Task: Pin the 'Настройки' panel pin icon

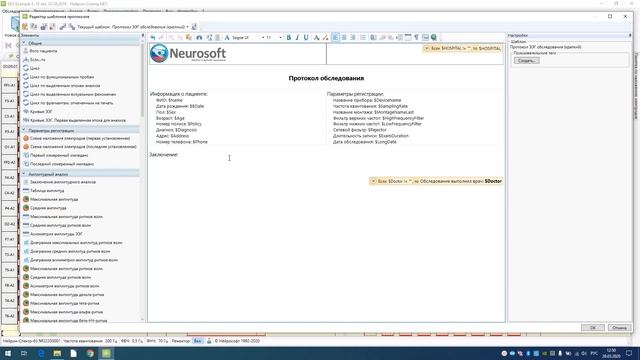Action: click(630, 36)
